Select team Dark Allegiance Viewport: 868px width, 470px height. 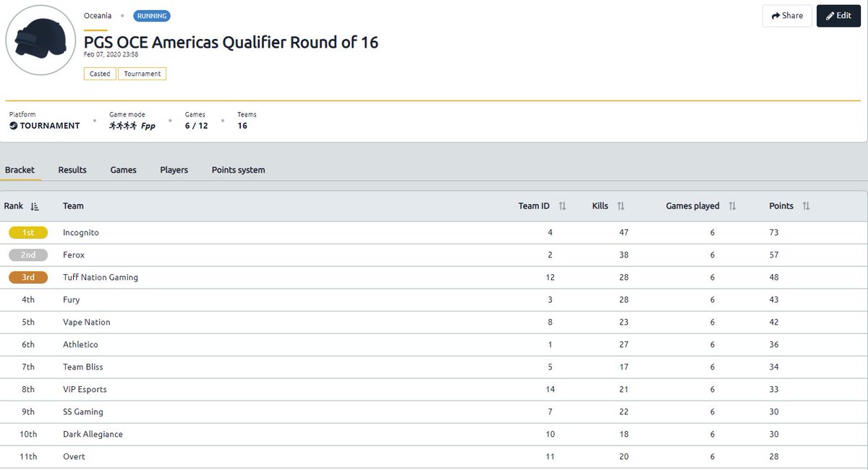pos(93,435)
